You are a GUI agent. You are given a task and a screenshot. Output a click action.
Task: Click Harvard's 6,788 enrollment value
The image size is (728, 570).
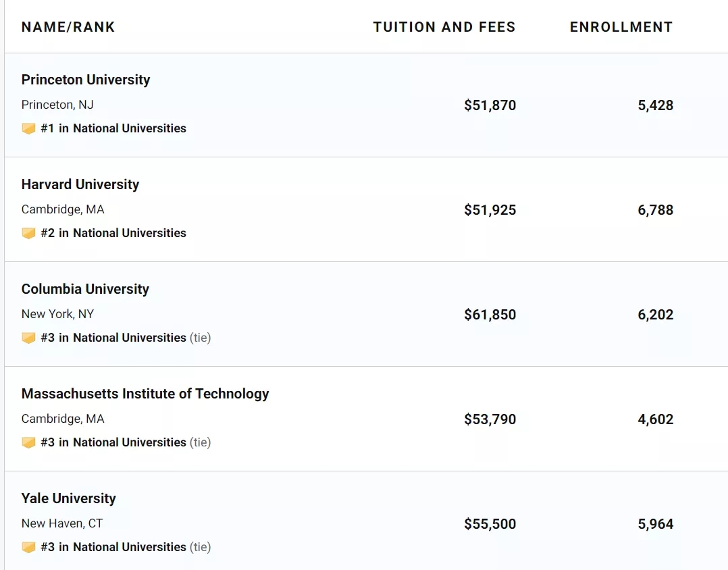click(x=655, y=210)
